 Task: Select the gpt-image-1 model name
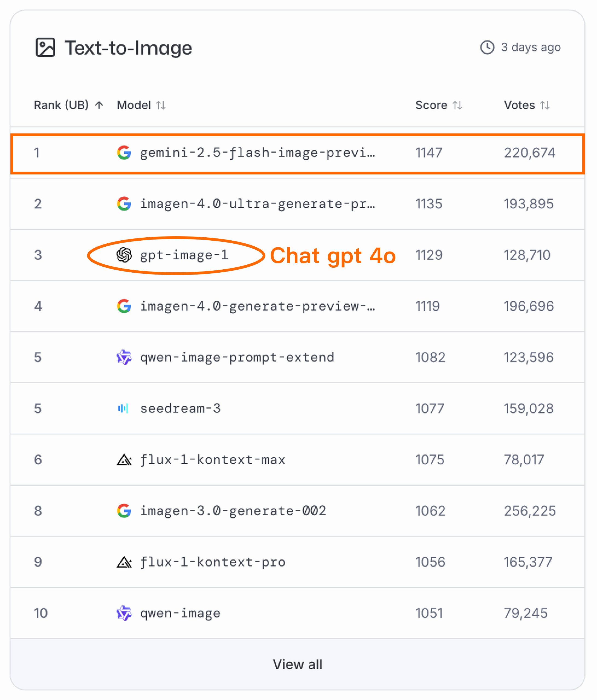coord(185,255)
